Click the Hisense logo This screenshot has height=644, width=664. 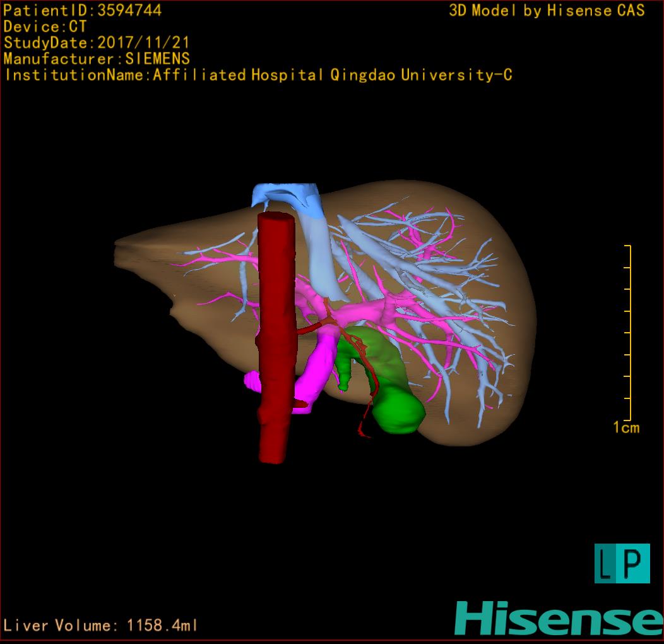(559, 619)
